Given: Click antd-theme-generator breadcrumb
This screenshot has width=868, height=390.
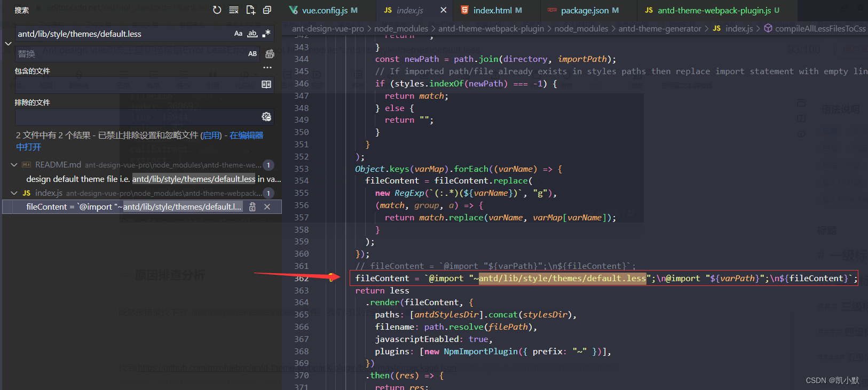Looking at the screenshot, I should click(660, 29).
